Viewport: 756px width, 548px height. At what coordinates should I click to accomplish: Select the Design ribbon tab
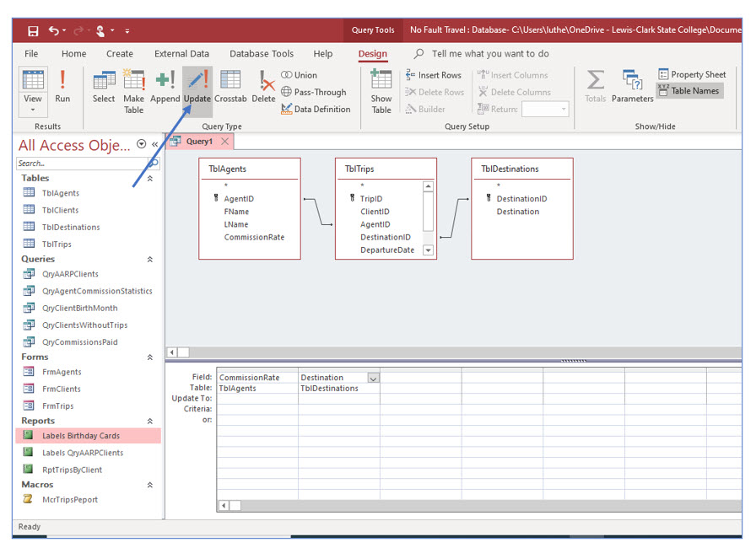(x=373, y=54)
